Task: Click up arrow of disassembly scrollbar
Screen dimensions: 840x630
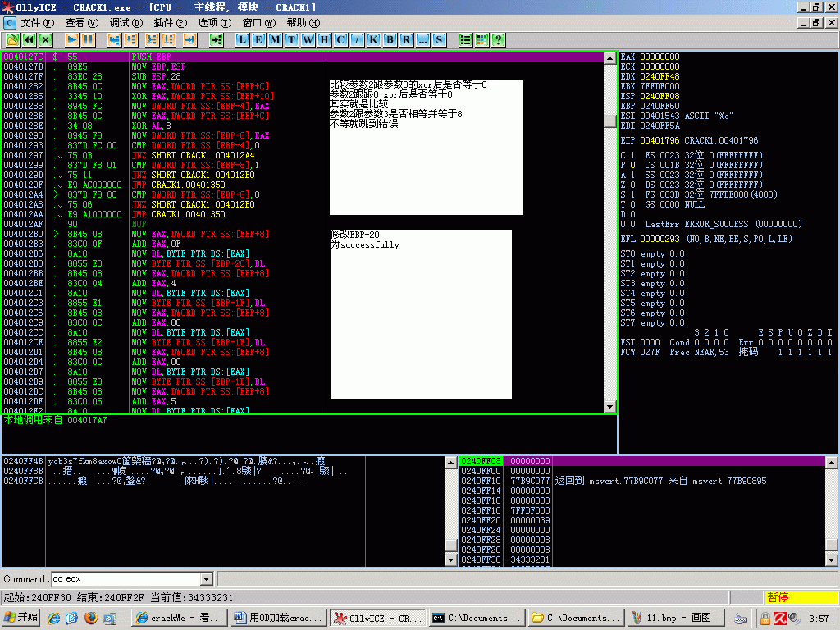Action: [x=609, y=58]
